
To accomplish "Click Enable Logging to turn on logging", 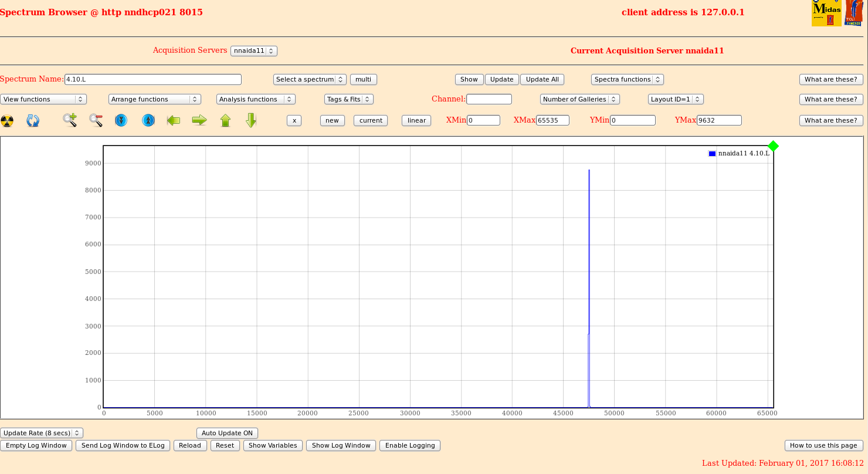I will coord(409,445).
